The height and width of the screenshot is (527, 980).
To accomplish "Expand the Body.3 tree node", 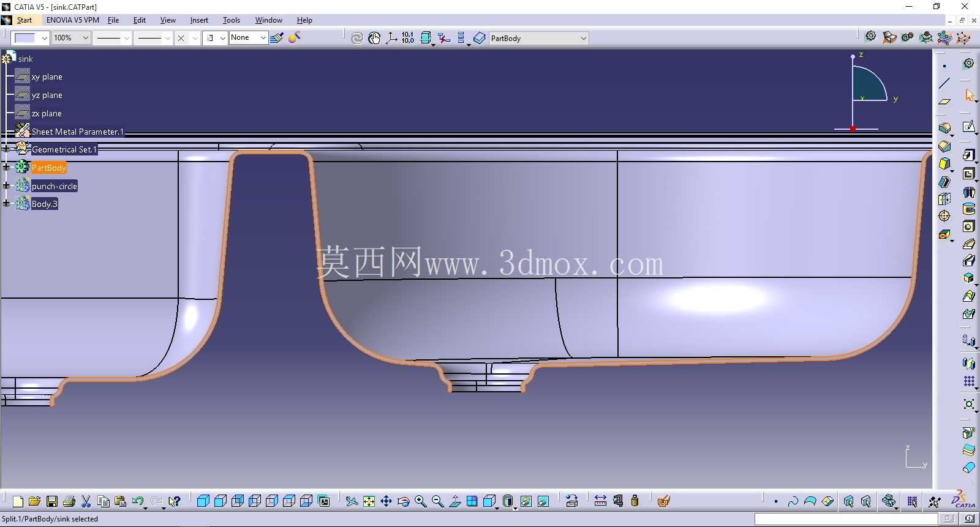I will point(6,203).
